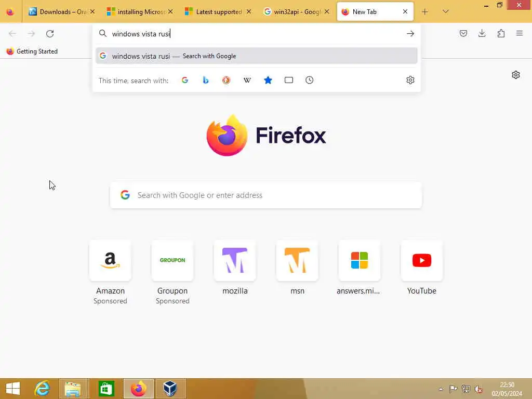Go forward with the forward arrow
532x399 pixels.
(x=31, y=34)
